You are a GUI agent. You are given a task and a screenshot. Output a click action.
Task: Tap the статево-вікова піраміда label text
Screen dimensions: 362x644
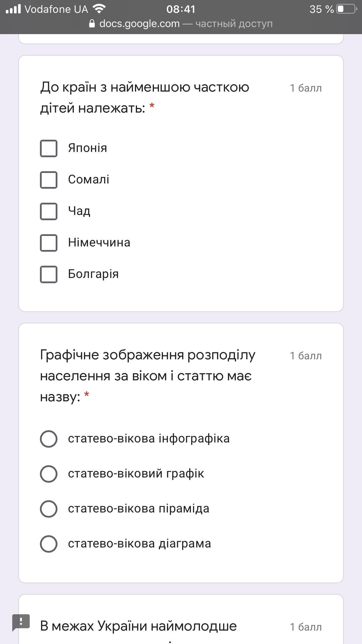point(138,509)
